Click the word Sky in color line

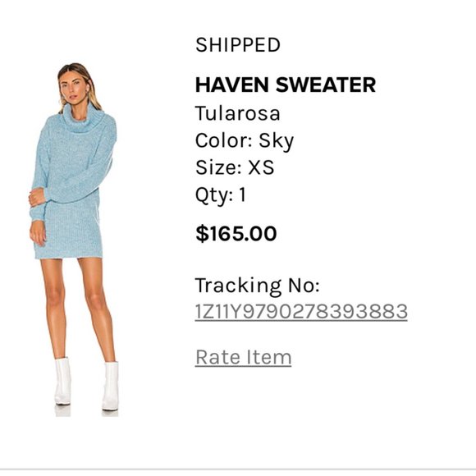point(276,141)
